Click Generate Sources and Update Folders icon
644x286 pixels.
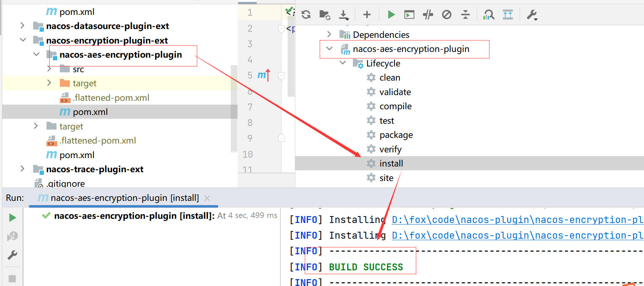(x=325, y=15)
